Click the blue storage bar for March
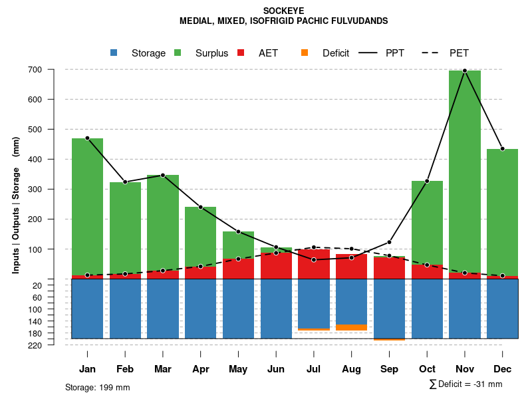 pos(163,309)
